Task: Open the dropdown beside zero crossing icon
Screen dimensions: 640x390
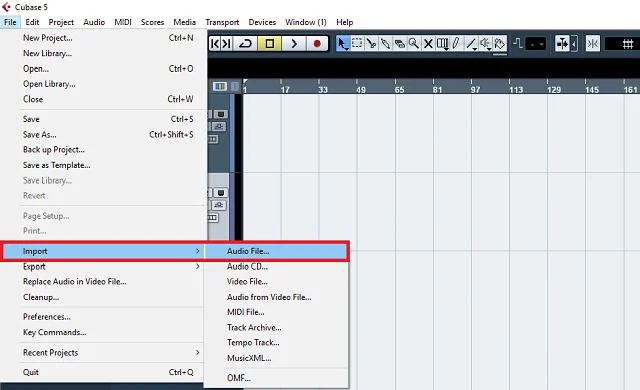Action: coord(536,44)
